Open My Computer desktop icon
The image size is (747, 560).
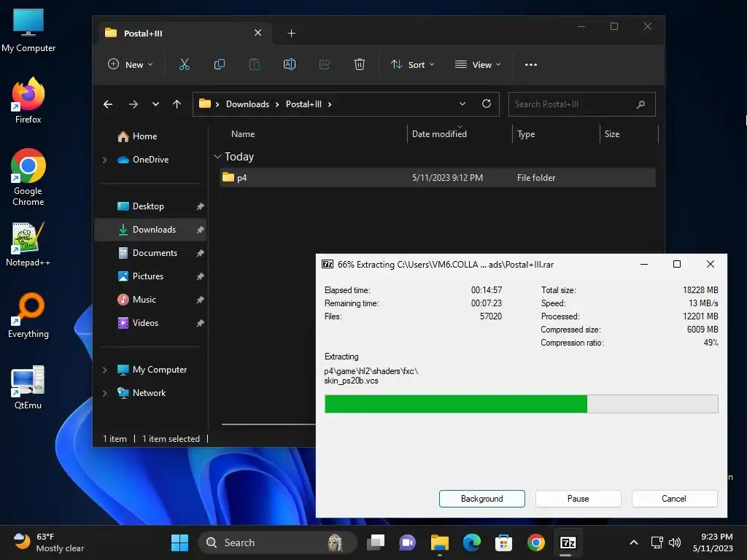click(x=28, y=31)
